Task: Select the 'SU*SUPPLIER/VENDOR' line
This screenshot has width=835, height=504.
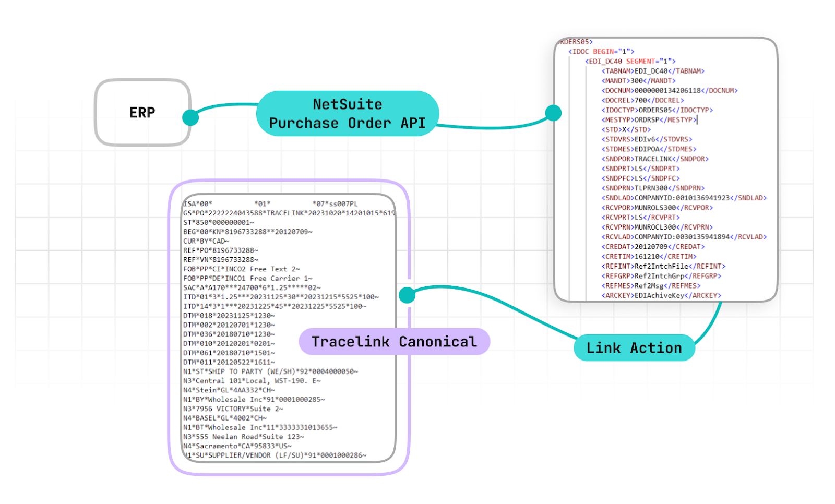Action: 275,455
